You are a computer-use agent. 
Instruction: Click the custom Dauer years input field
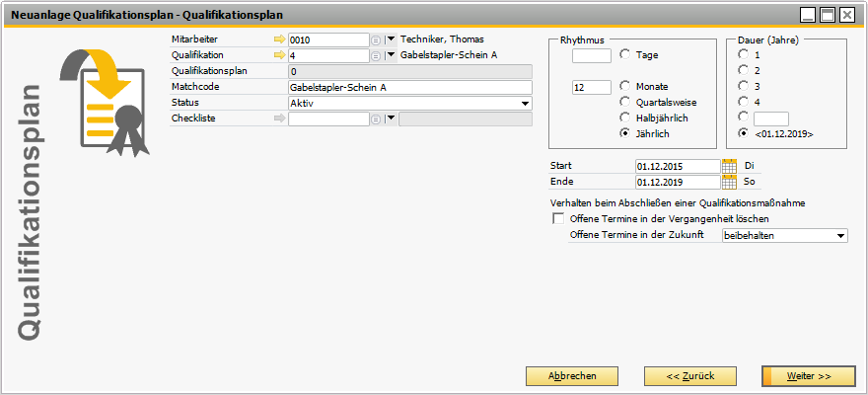(771, 118)
